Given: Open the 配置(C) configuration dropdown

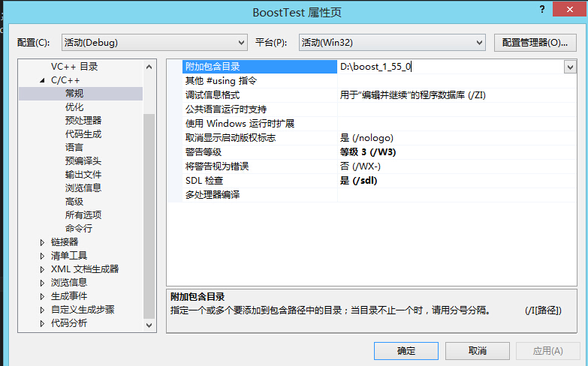Looking at the screenshot, I should pyautogui.click(x=154, y=43).
